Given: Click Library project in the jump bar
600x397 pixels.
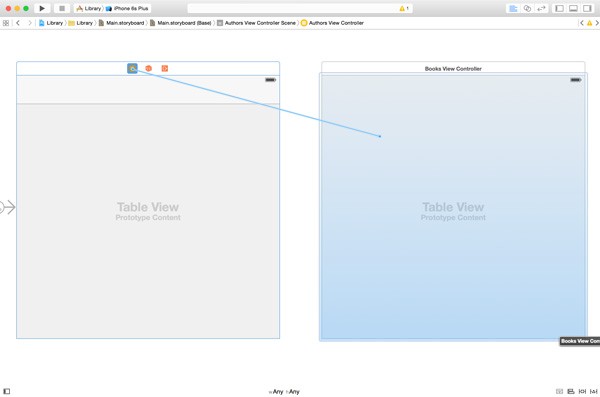Looking at the screenshot, I should [51, 23].
